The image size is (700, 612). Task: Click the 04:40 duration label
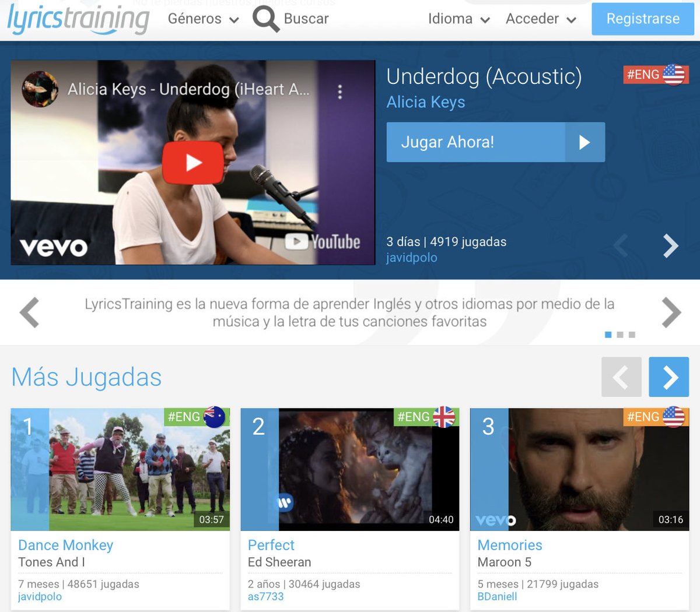coord(441,519)
